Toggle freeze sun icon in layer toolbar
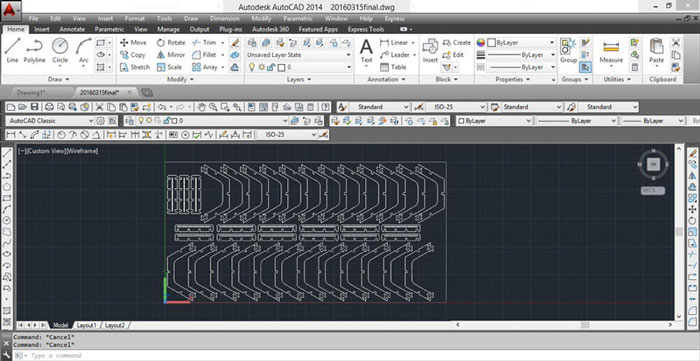This screenshot has width=700, height=361. 149,120
